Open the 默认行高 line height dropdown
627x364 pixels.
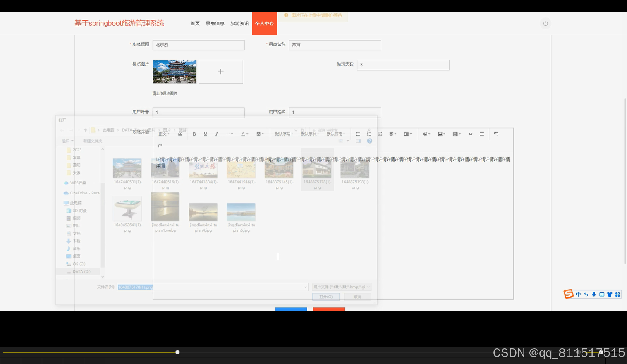(x=335, y=134)
